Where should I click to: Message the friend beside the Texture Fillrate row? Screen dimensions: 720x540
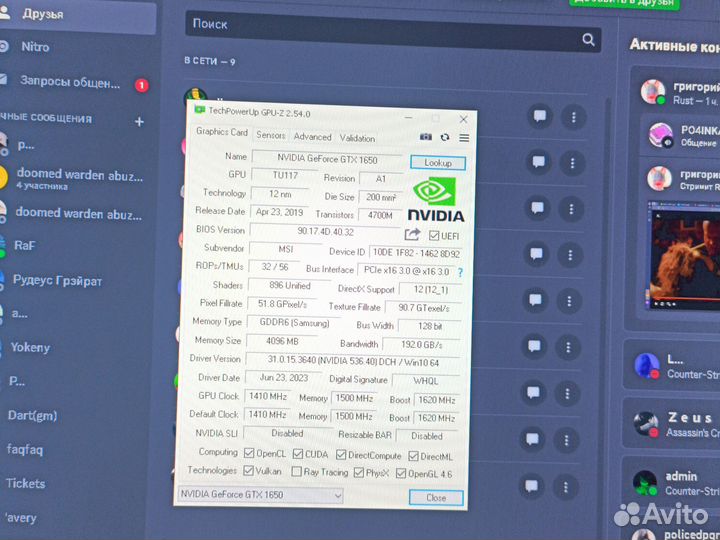tap(535, 300)
